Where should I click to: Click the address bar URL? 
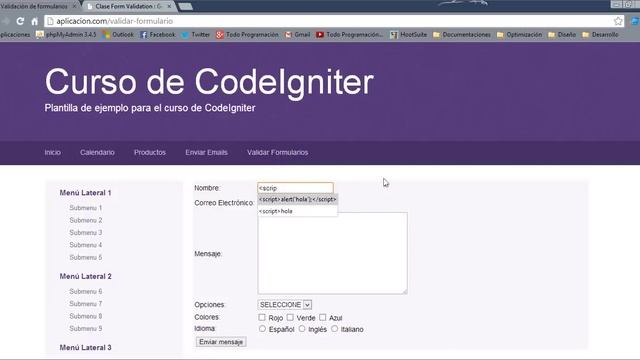point(115,21)
